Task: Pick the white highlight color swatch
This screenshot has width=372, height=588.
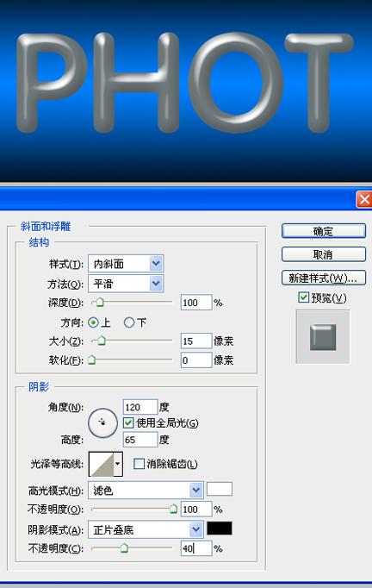Action: (220, 489)
